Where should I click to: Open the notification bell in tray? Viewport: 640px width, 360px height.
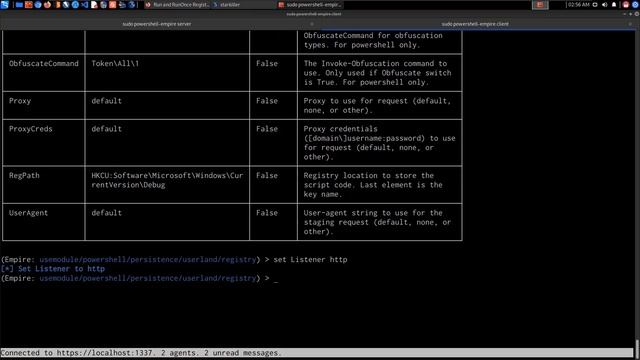pyautogui.click(x=614, y=5)
